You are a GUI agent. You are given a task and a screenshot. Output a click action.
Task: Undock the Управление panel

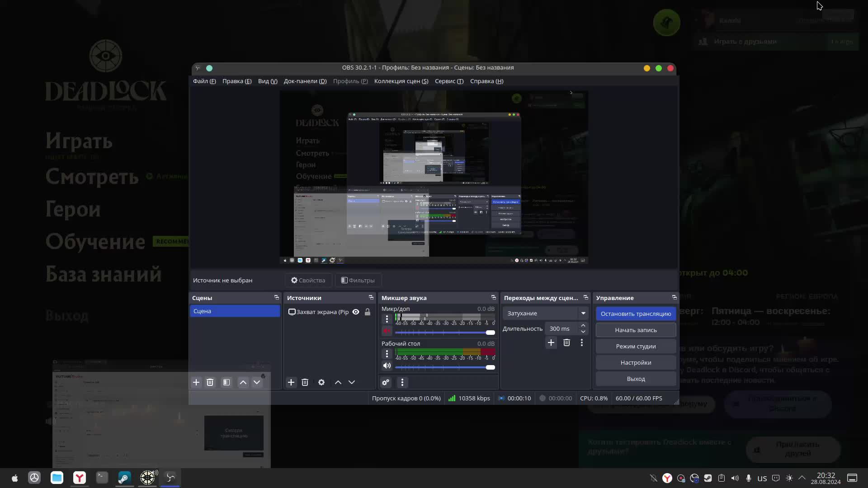pos(675,297)
